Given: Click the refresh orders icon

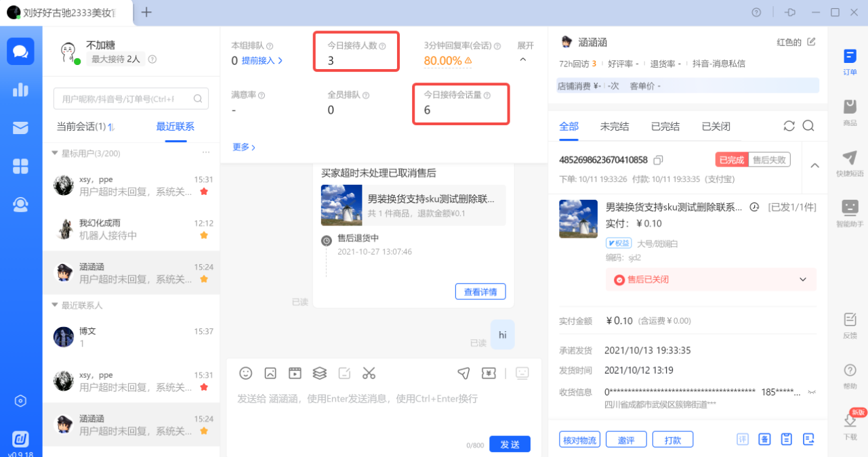Looking at the screenshot, I should (789, 126).
